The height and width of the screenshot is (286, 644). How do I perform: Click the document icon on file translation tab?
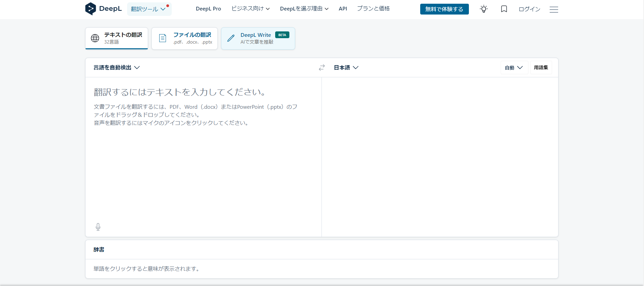click(163, 38)
